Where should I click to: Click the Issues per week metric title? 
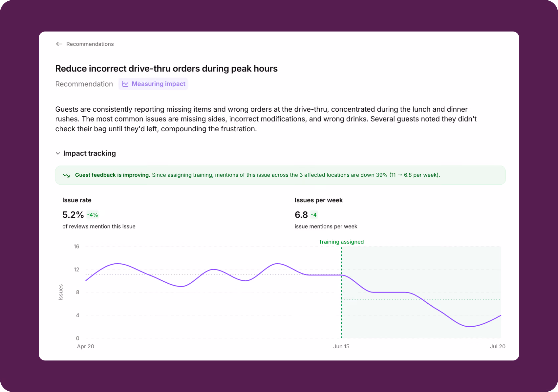pyautogui.click(x=319, y=200)
